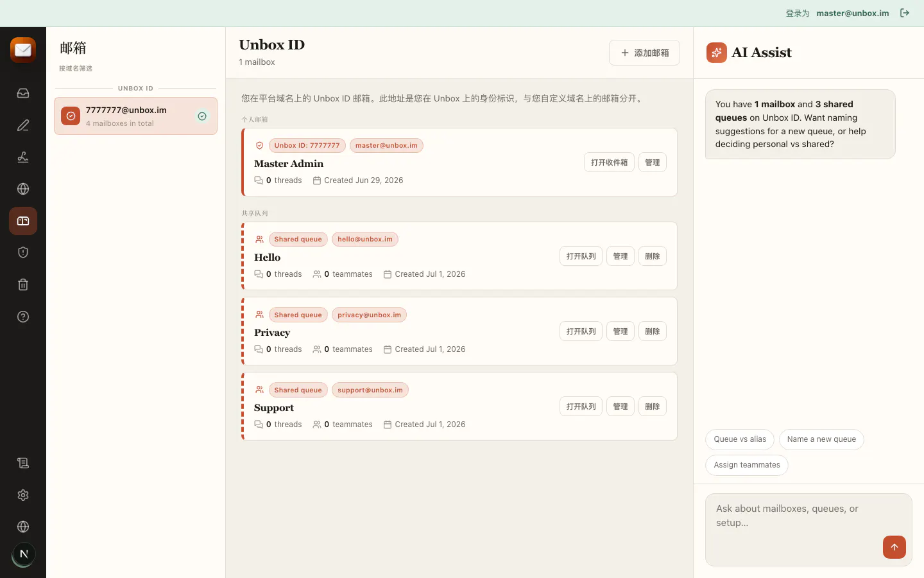Open the scroll logs icon in sidebar
The height and width of the screenshot is (578, 924).
pyautogui.click(x=23, y=463)
